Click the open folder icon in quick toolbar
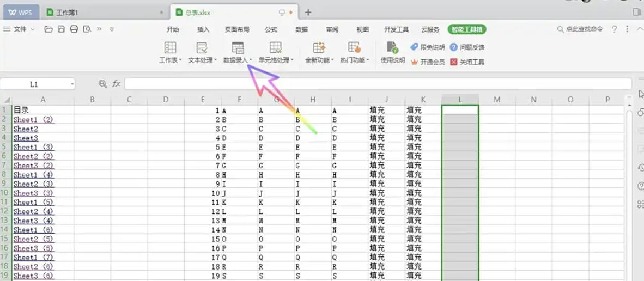 (48, 29)
